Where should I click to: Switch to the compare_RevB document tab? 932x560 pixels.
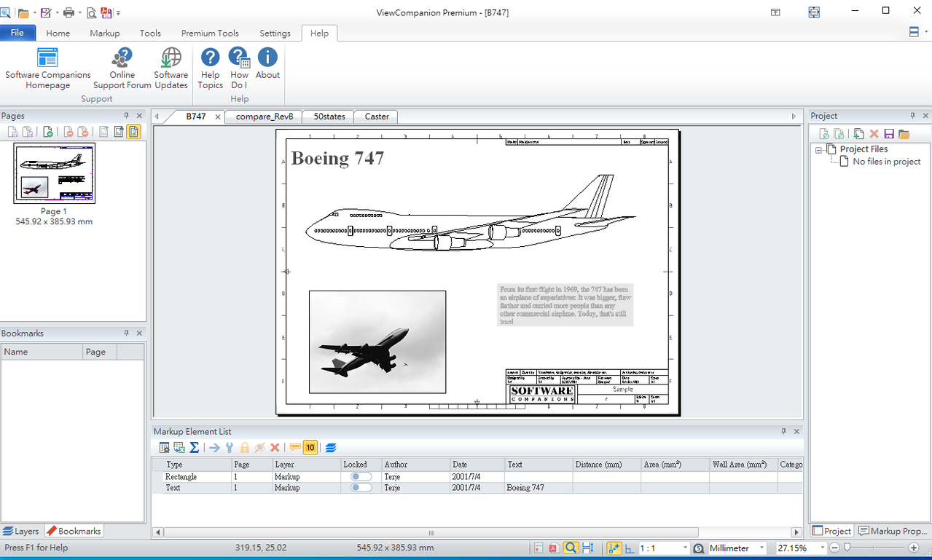tap(265, 117)
